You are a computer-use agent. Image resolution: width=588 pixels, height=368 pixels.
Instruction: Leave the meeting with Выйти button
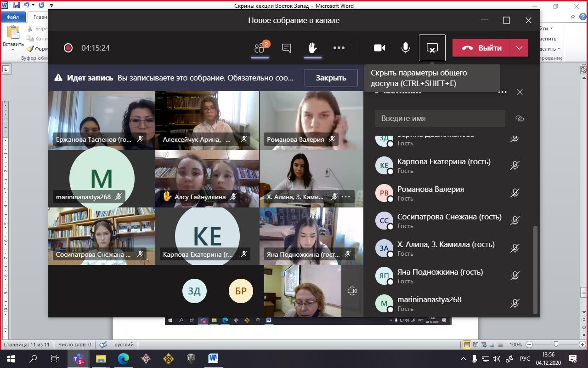[481, 48]
